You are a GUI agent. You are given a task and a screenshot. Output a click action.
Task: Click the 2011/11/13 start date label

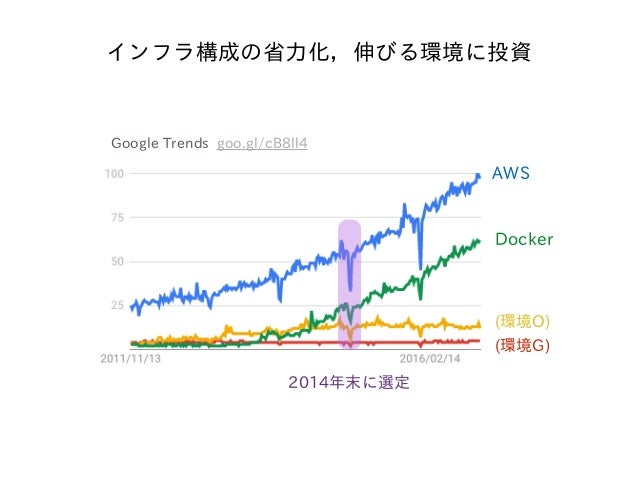click(x=131, y=359)
